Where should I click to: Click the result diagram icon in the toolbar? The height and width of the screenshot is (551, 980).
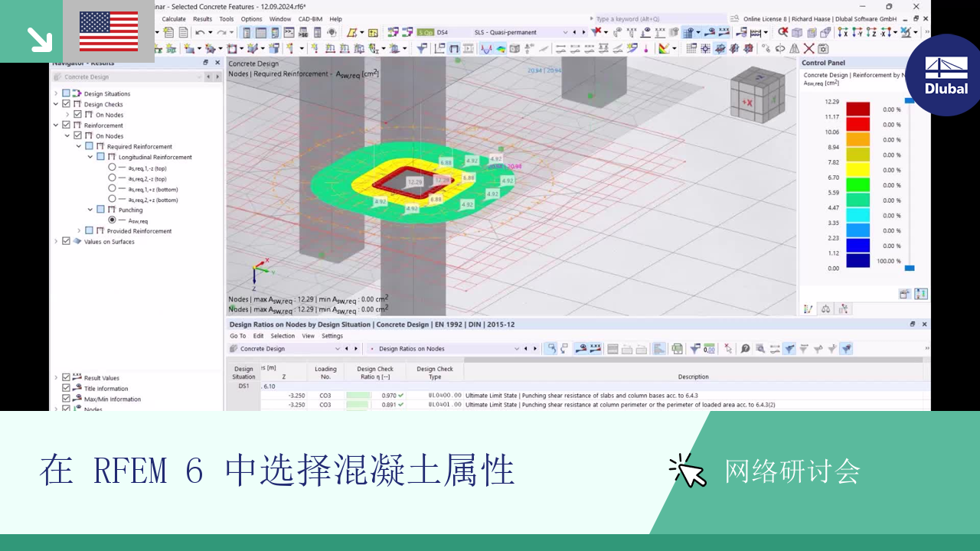pyautogui.click(x=485, y=48)
